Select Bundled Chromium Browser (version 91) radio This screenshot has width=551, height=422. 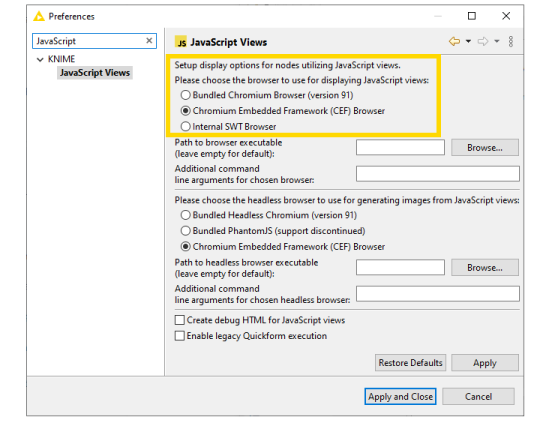coord(186,95)
